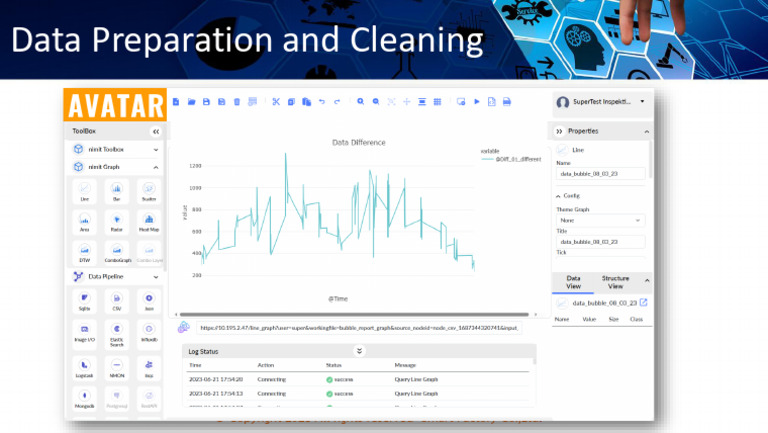Toggle the diff_01_different legend series
The width and height of the screenshot is (768, 433).
pyautogui.click(x=512, y=159)
